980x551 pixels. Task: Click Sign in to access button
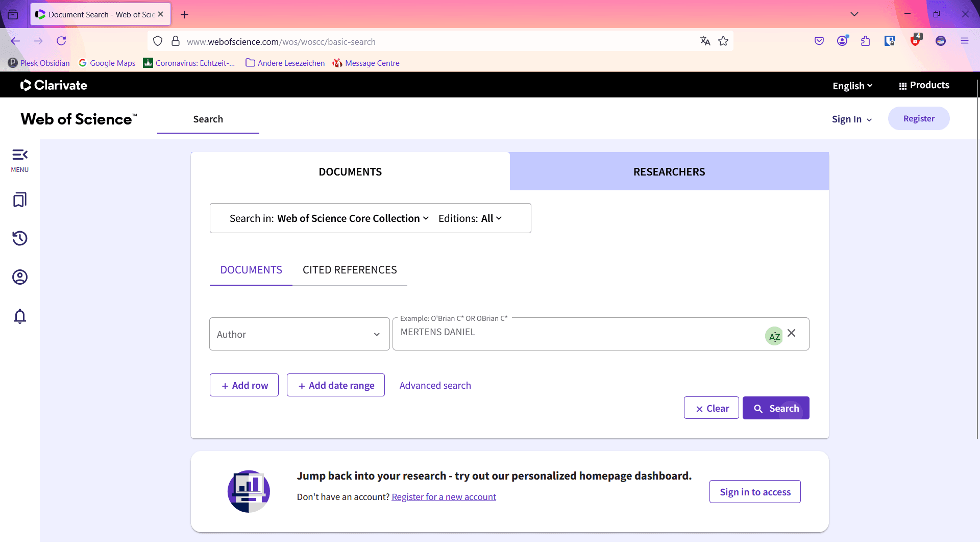pyautogui.click(x=755, y=492)
